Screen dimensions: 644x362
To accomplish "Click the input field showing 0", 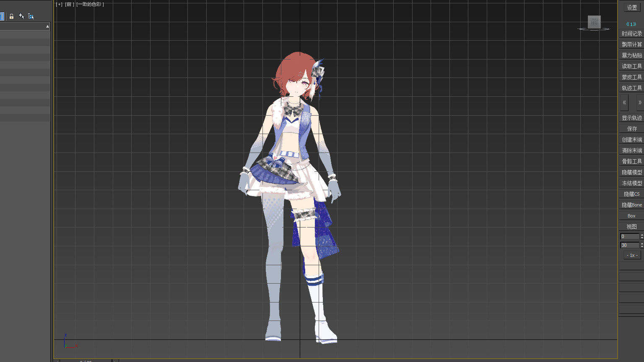I will tap(629, 236).
